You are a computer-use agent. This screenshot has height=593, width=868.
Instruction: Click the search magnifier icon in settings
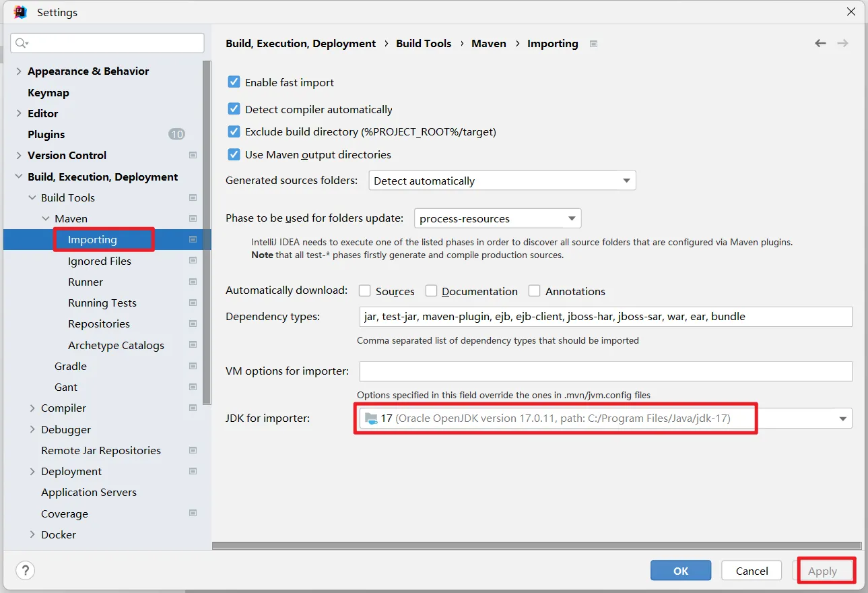21,43
